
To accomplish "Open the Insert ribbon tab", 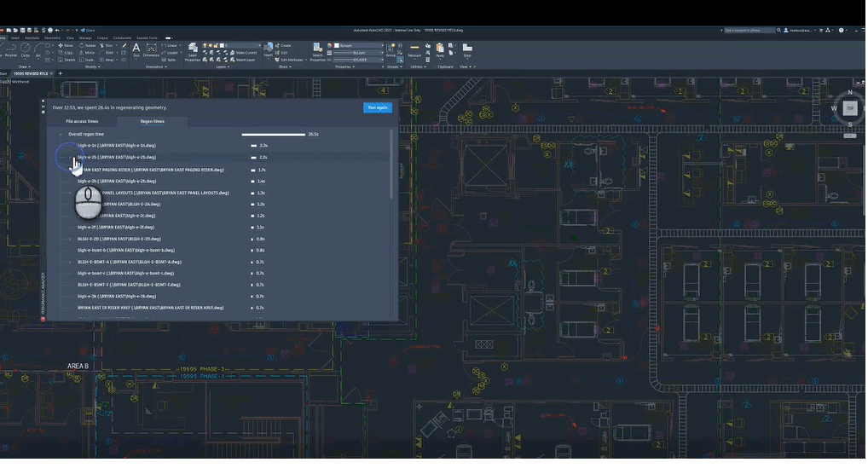I will point(15,38).
